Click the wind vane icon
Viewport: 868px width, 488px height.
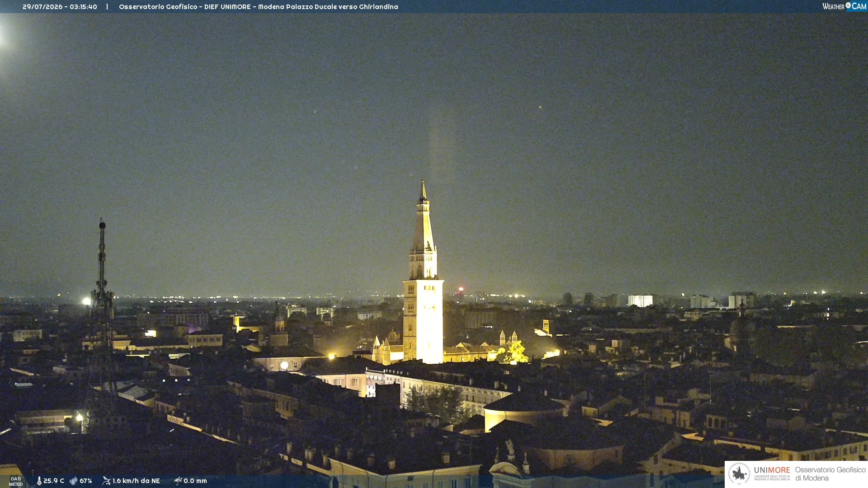tap(107, 481)
